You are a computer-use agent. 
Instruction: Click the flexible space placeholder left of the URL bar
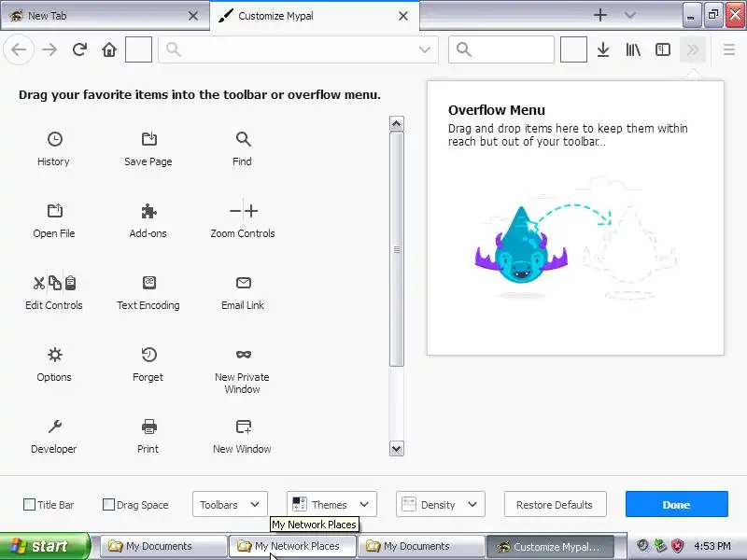click(x=138, y=49)
